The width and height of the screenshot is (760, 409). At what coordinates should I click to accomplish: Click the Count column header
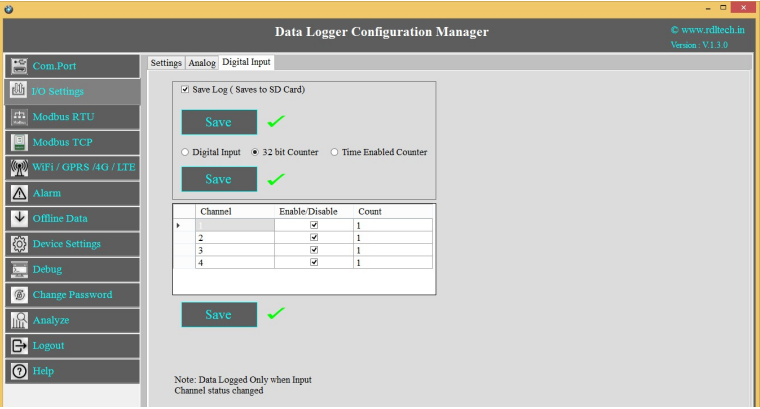[x=393, y=211]
